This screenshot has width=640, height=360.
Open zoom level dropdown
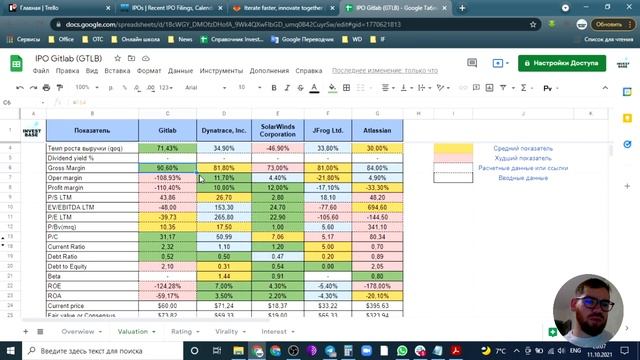tap(87, 87)
